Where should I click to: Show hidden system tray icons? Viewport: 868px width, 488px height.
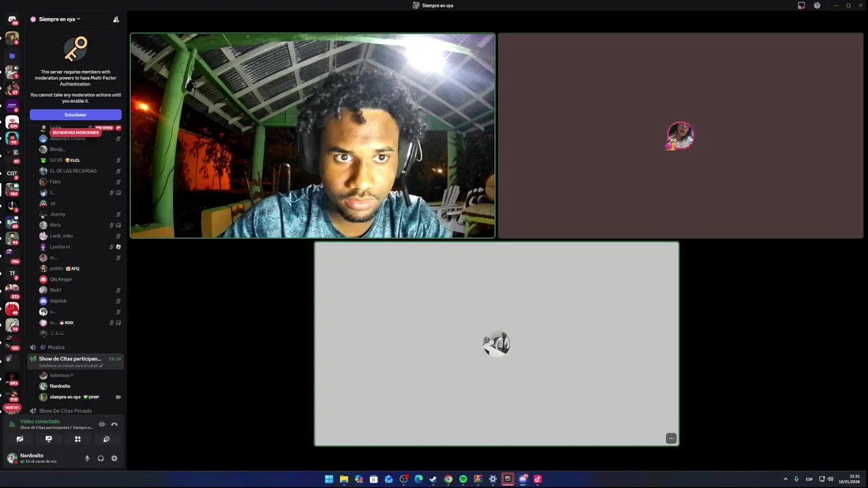coord(785,479)
